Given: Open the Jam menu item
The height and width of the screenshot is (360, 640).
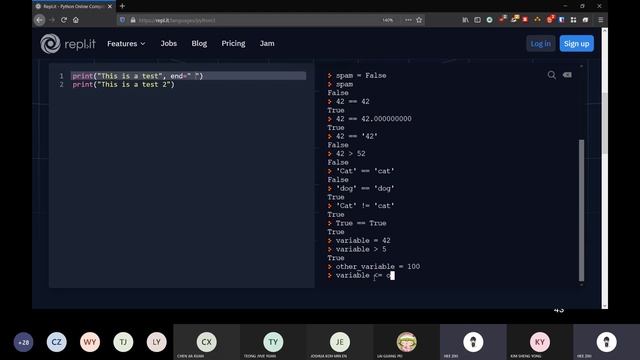Looking at the screenshot, I should tap(267, 43).
